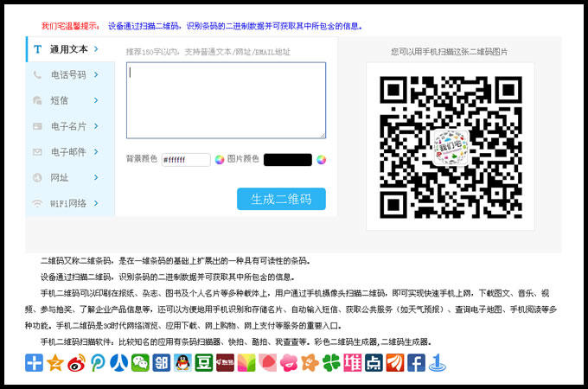Share to QQ penguin icon
The height and width of the screenshot is (389, 588).
182,363
